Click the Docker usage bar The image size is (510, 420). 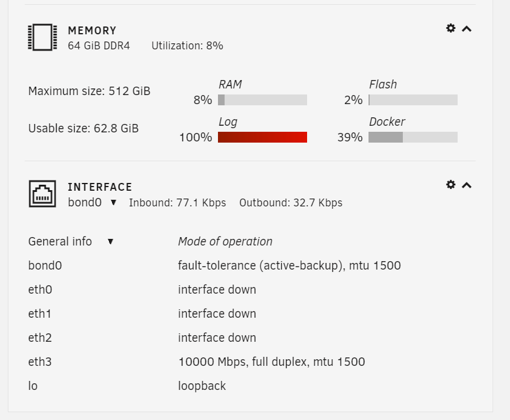[x=413, y=137]
